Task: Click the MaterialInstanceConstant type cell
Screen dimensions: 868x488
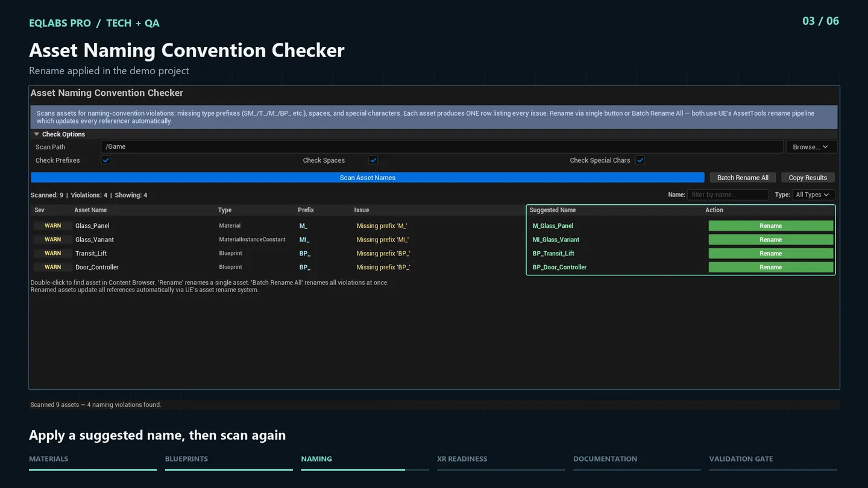Action: (253, 239)
